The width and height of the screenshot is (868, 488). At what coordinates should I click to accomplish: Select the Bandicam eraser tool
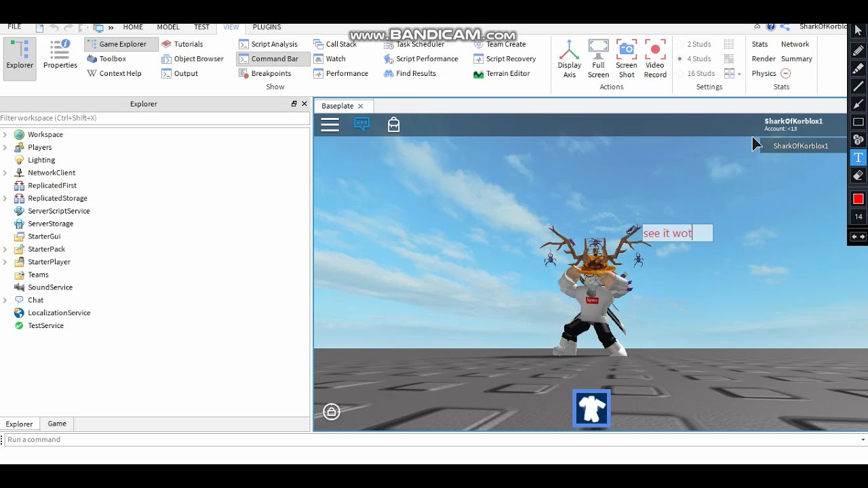pyautogui.click(x=858, y=175)
